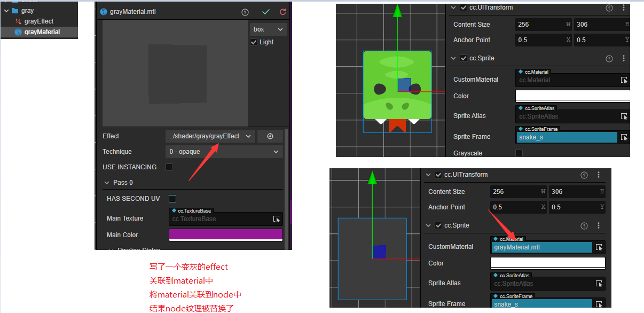Viewport: 644px width, 313px height.
Task: Open the purple Main Color swatch
Action: [x=226, y=234]
